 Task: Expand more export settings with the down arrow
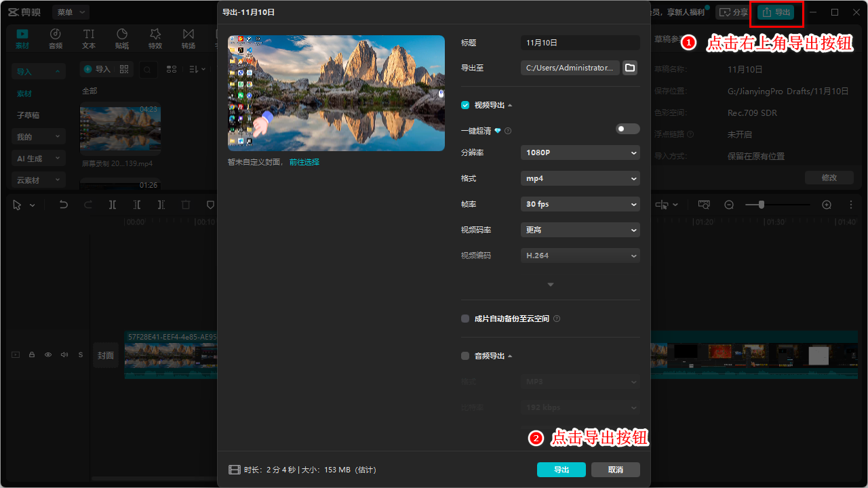point(550,284)
